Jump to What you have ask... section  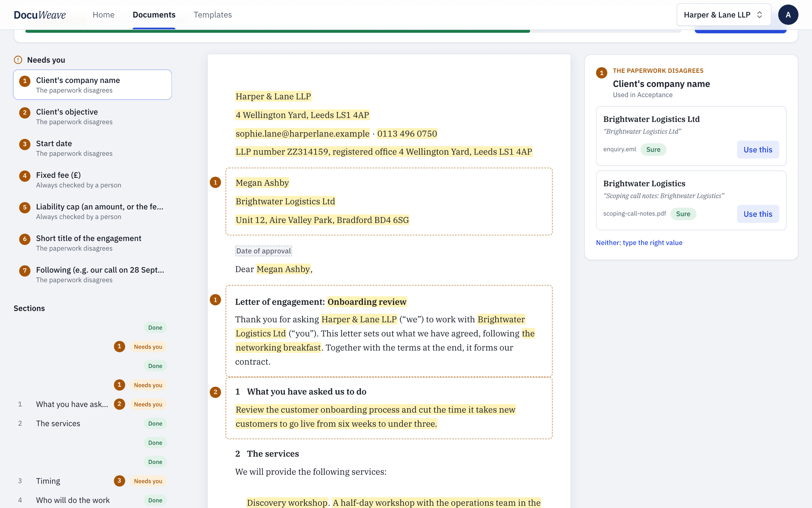pos(72,404)
